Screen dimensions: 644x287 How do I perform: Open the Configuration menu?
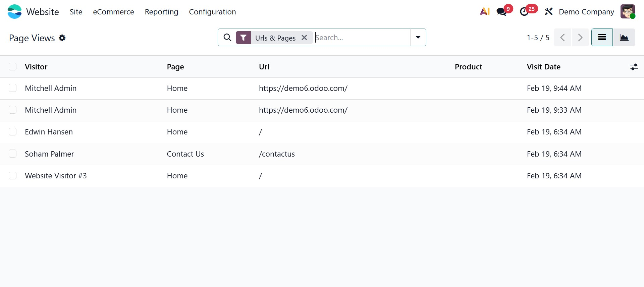coord(212,12)
